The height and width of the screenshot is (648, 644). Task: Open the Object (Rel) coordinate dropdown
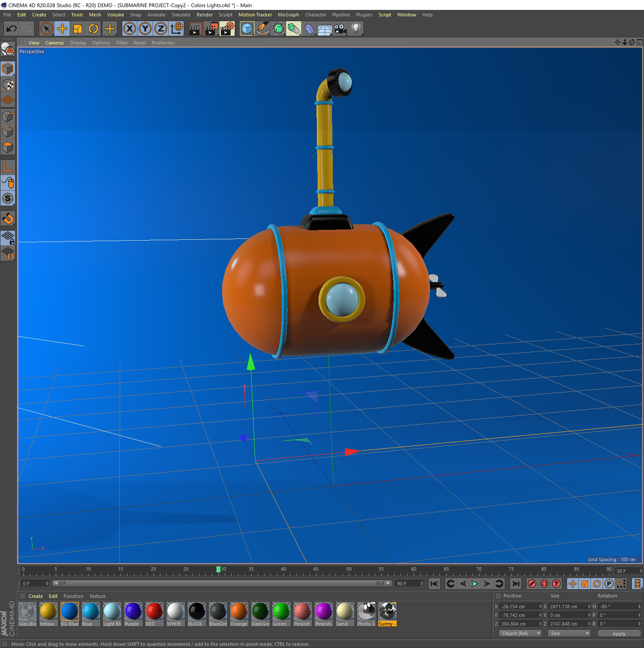coord(520,633)
